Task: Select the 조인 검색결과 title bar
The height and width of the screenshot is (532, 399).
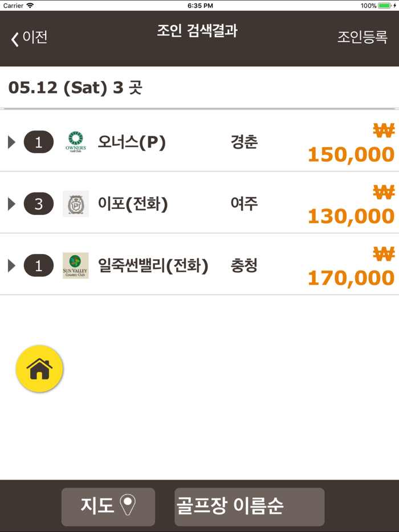Action: [198, 32]
